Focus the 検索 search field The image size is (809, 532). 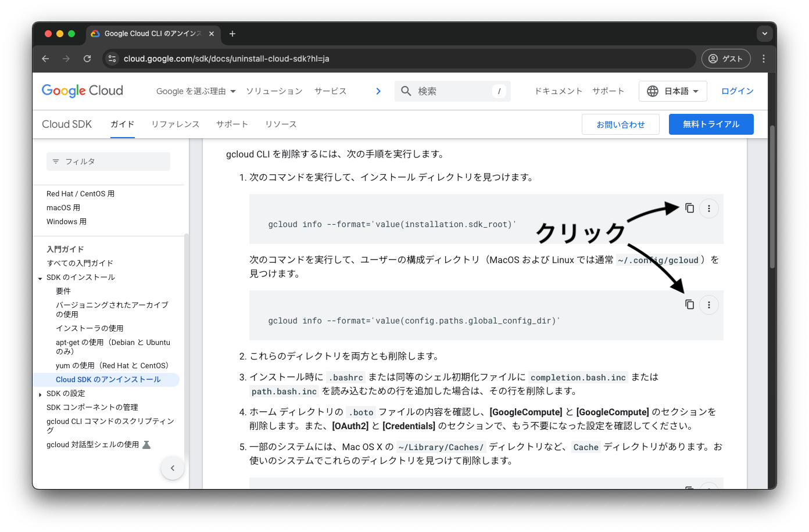453,91
